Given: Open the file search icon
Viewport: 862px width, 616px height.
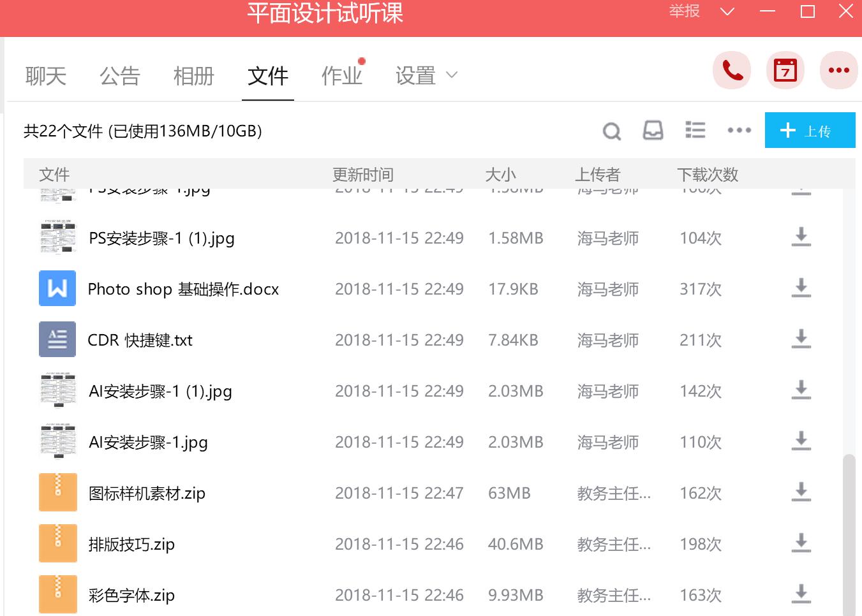Looking at the screenshot, I should coord(611,131).
